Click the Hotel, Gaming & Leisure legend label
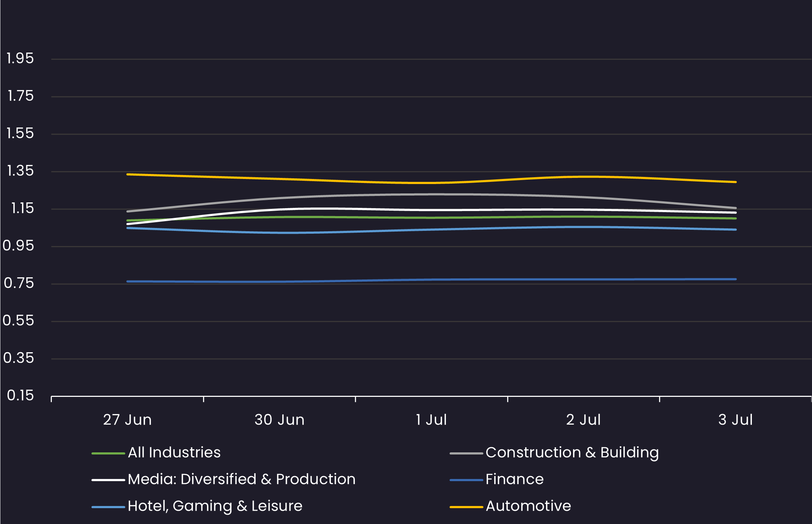The width and height of the screenshot is (812, 524). [x=215, y=506]
